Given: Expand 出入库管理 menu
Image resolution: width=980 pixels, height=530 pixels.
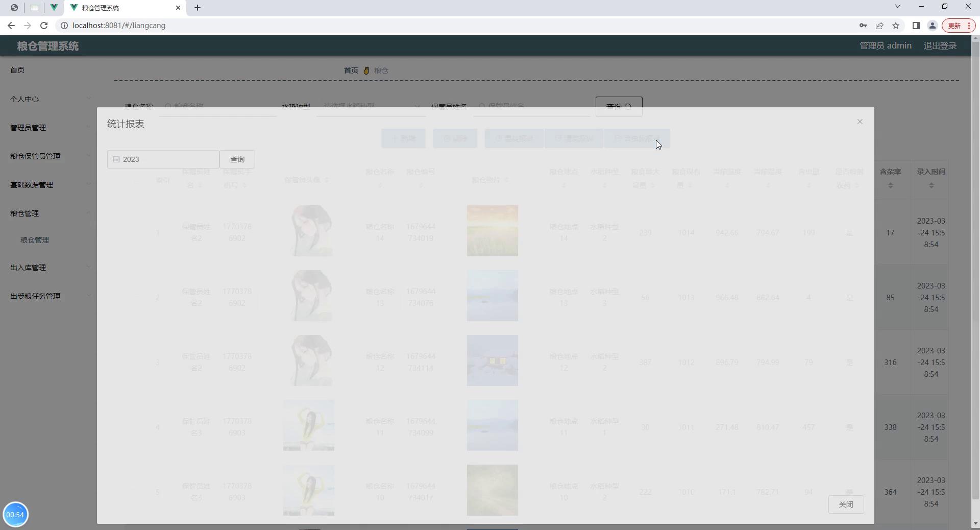Looking at the screenshot, I should (x=50, y=268).
